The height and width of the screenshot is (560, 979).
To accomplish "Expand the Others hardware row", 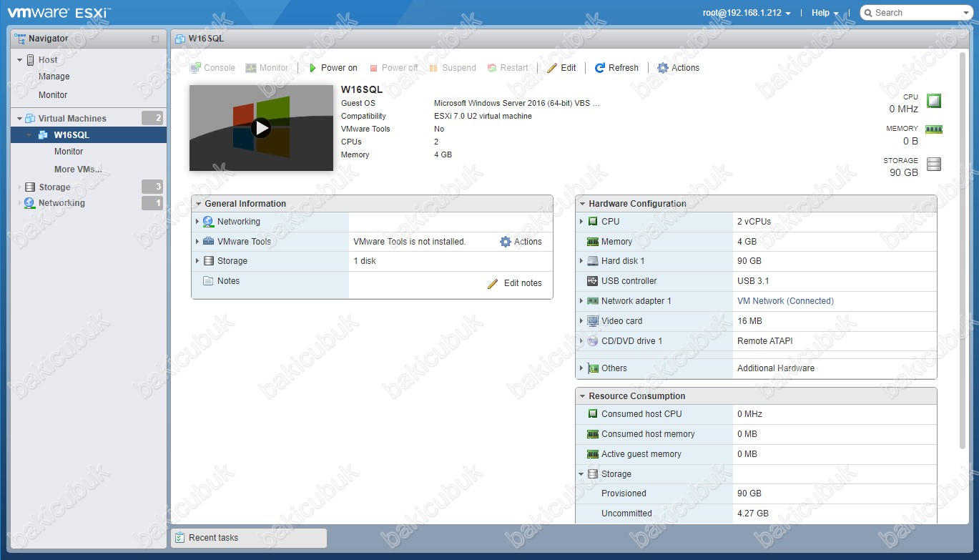I will click(x=581, y=368).
